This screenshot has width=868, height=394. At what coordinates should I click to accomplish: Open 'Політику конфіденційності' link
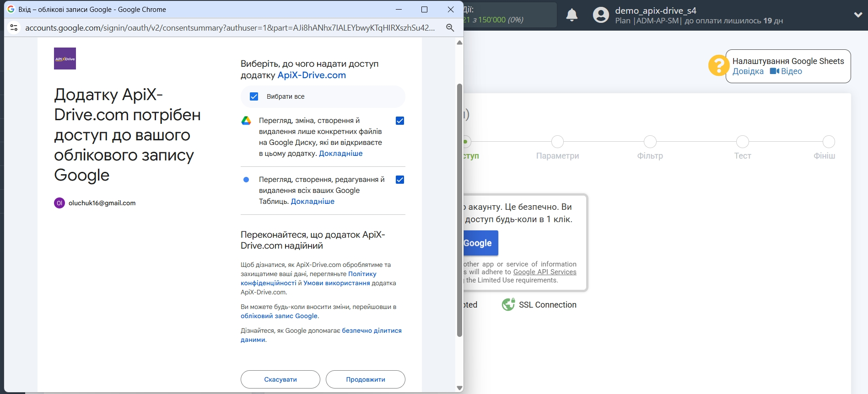point(308,278)
